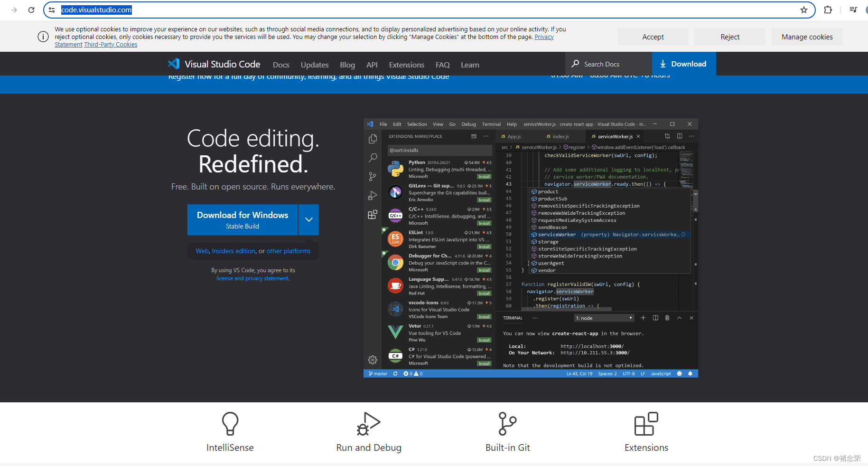Open the Extensions navigation item
Image resolution: width=868 pixels, height=466 pixels.
[407, 65]
